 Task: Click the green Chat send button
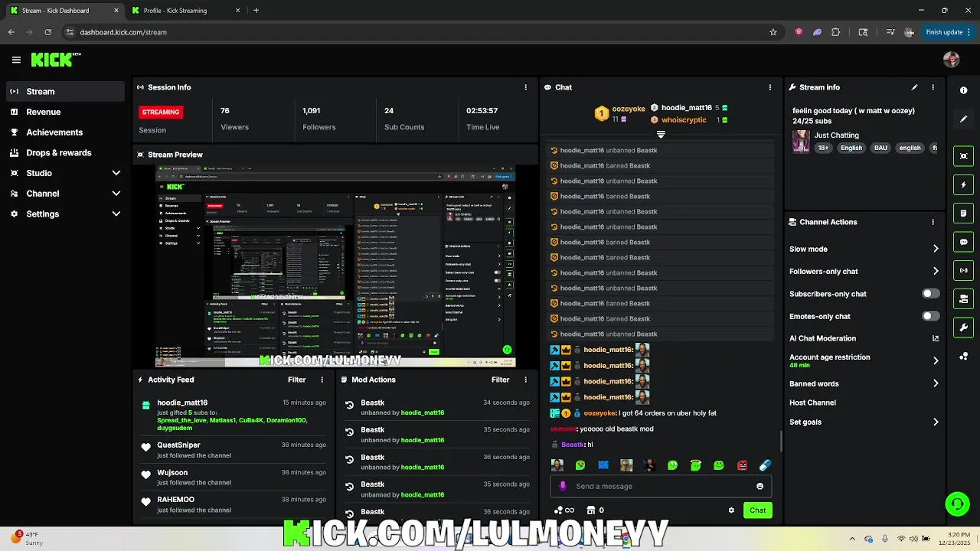point(757,510)
